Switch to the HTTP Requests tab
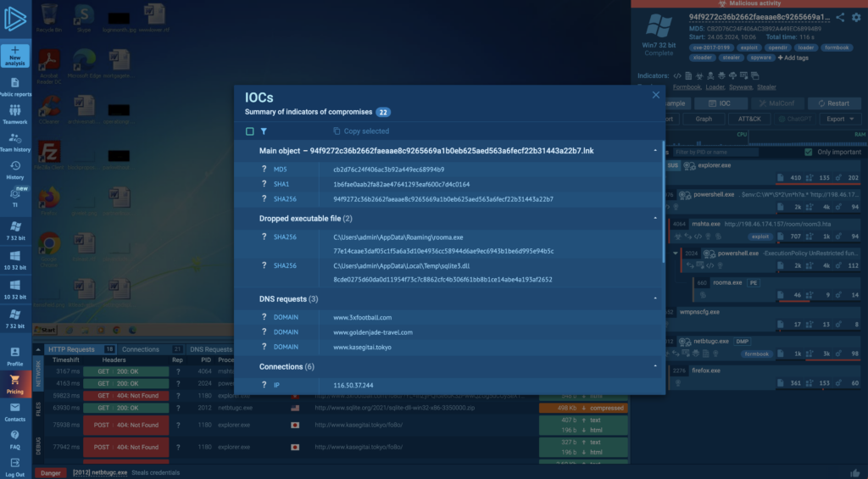This screenshot has height=479, width=868. point(72,348)
